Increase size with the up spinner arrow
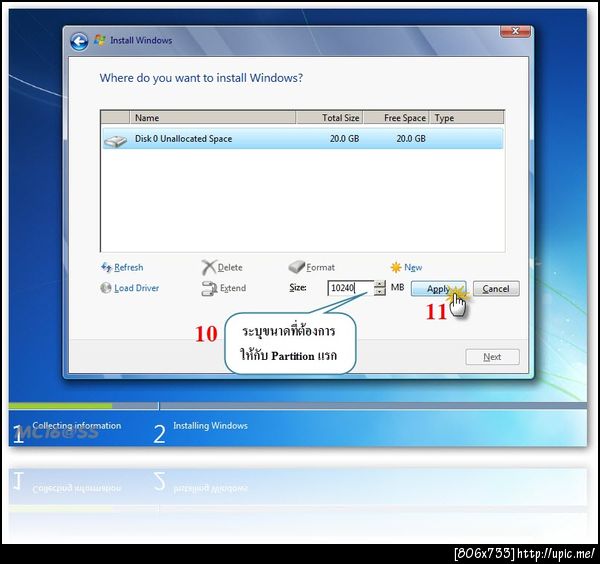 [x=380, y=284]
